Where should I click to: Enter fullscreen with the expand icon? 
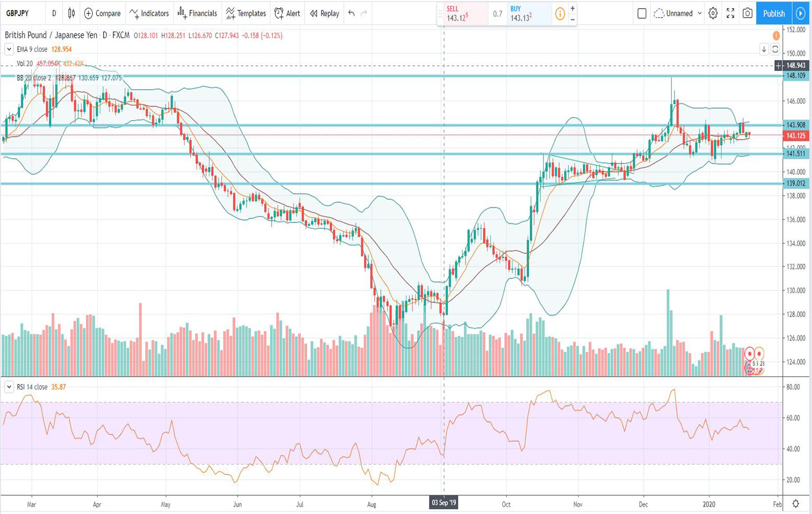pos(730,14)
